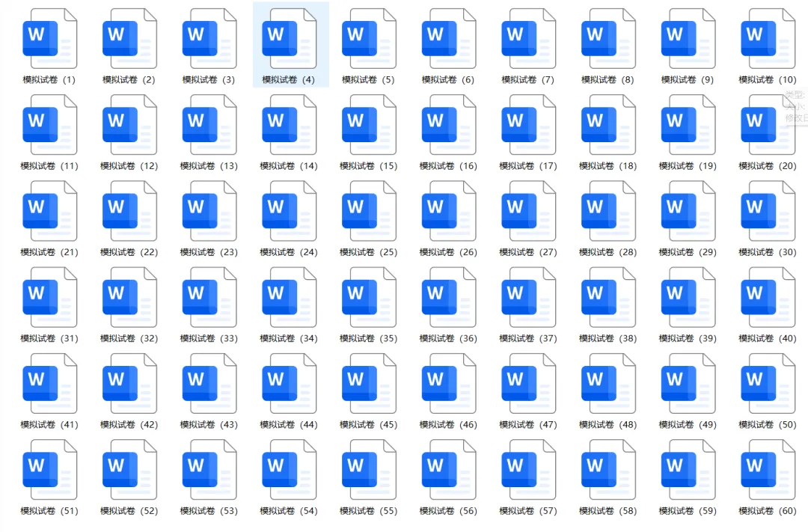Image resolution: width=808 pixels, height=532 pixels.
Task: Select Word icon 模拟试卷 (27)
Action: pos(529,211)
